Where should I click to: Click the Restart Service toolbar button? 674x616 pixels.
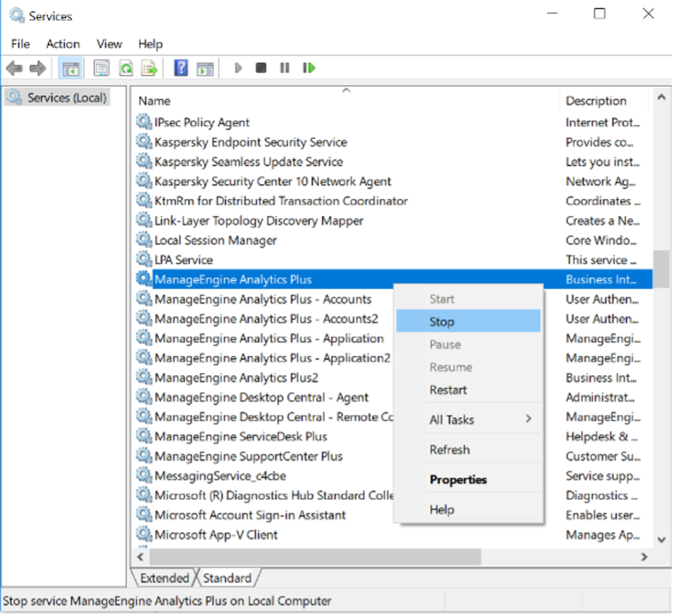click(309, 68)
